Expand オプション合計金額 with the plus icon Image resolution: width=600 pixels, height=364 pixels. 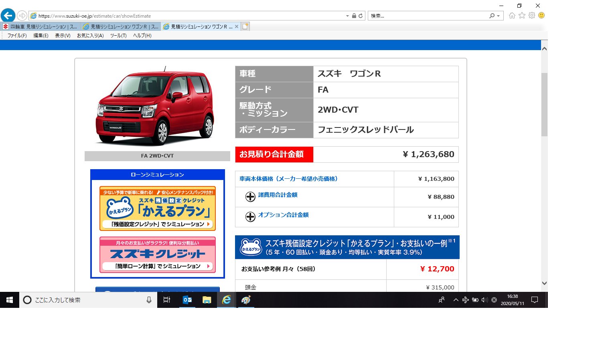[250, 216]
